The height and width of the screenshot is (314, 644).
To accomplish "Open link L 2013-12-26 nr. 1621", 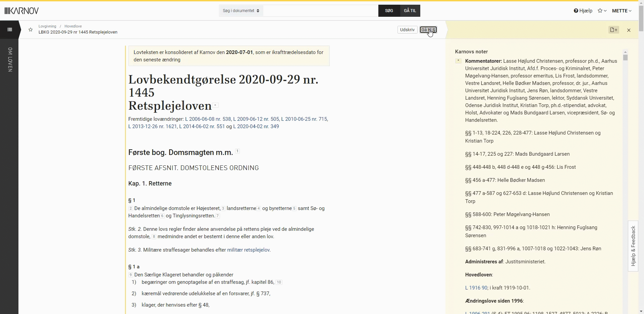I will click(x=153, y=126).
